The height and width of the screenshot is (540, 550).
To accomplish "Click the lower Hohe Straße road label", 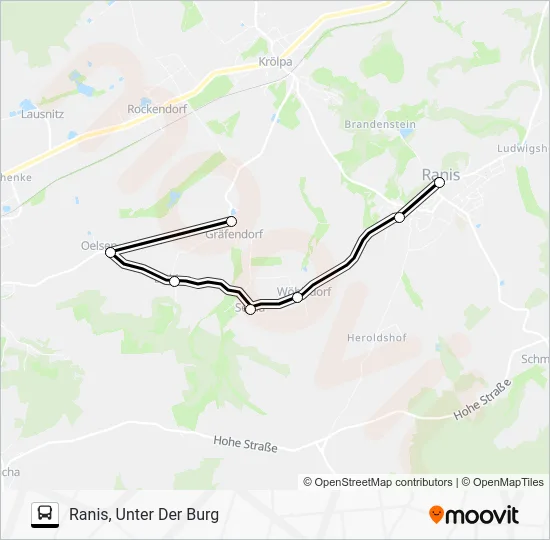I will 246,444.
